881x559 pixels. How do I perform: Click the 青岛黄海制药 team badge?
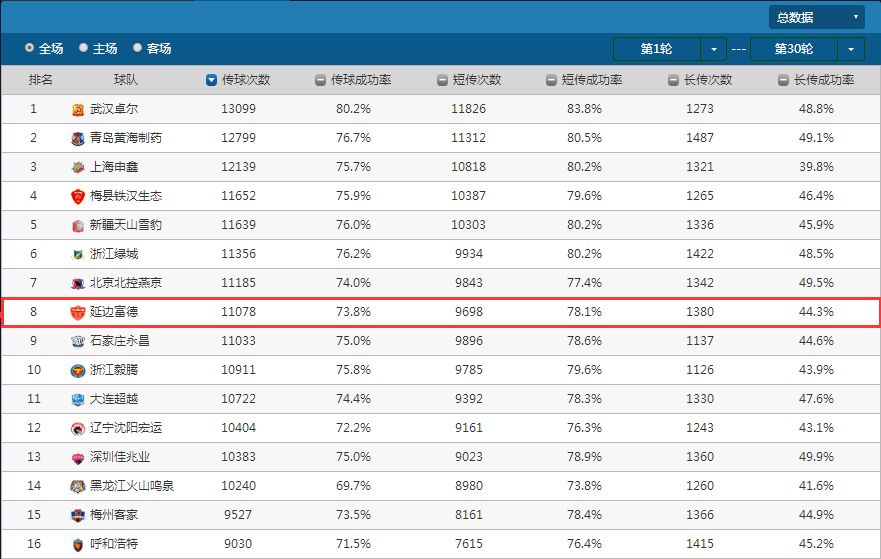(x=78, y=139)
